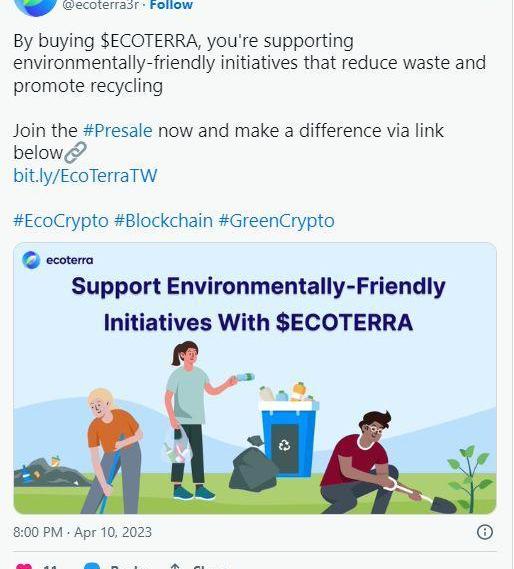Click the info icon beside the tweet date

(x=485, y=532)
